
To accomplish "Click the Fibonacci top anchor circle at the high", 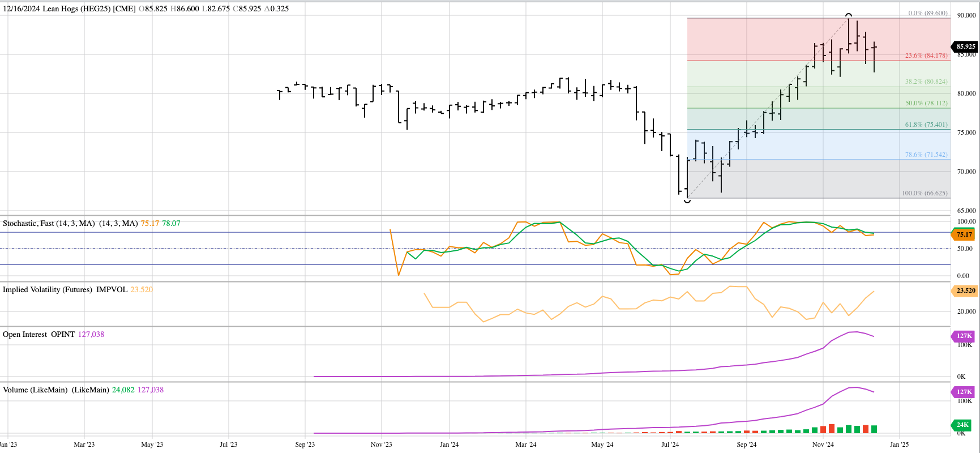I will tap(848, 15).
